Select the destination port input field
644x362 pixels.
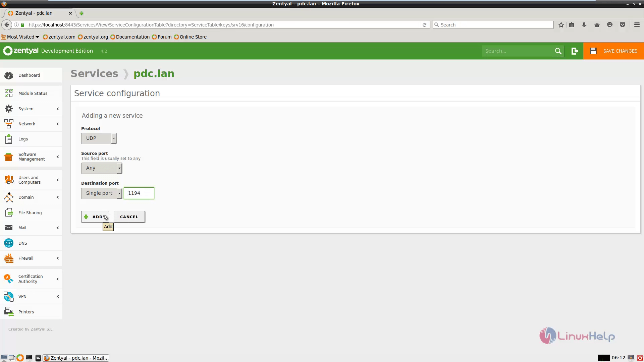tap(139, 193)
